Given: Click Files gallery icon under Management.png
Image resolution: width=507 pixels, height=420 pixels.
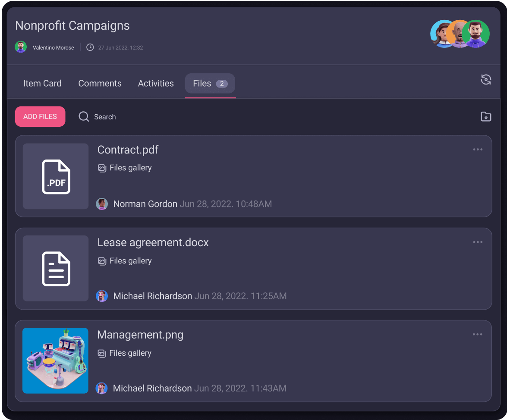Looking at the screenshot, I should [102, 354].
